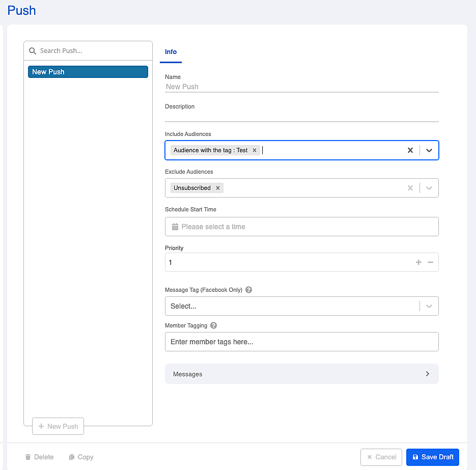Click the Save Draft button
476x470 pixels.
(433, 457)
